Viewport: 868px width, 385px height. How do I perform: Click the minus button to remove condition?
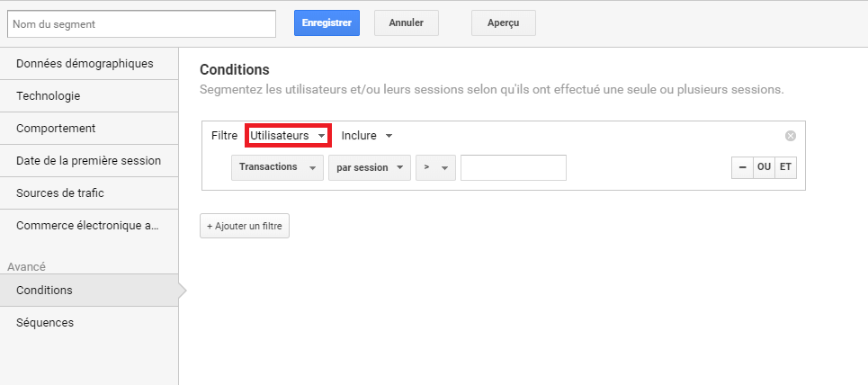742,167
